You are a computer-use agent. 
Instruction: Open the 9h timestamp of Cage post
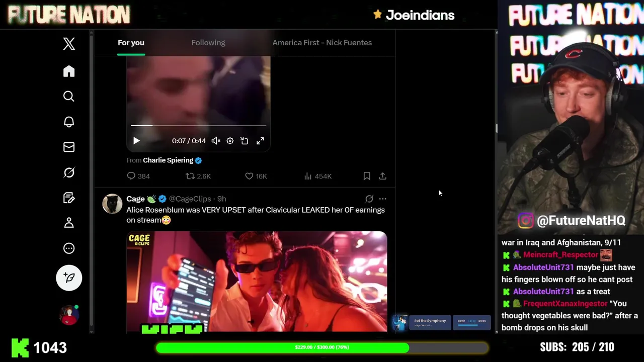[221, 199]
